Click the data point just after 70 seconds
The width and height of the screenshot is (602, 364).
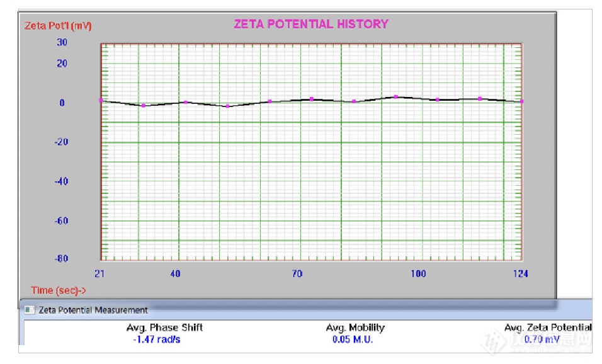311,99
